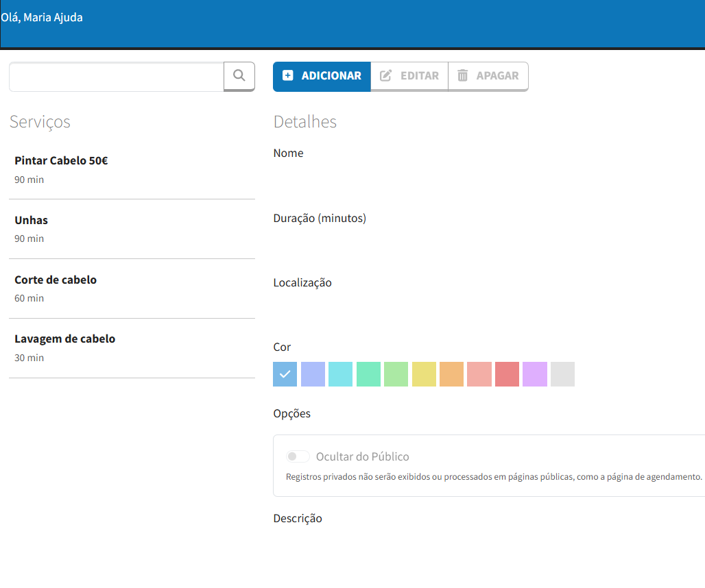Screen dimensions: 705x588
Task: Choose the purple color swatch
Action: [535, 374]
